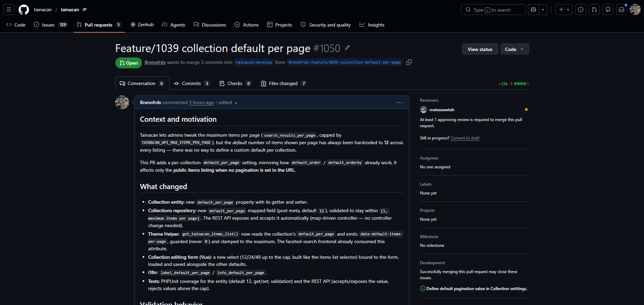Open the Agents tab
The height and width of the screenshot is (305, 644).
click(174, 25)
